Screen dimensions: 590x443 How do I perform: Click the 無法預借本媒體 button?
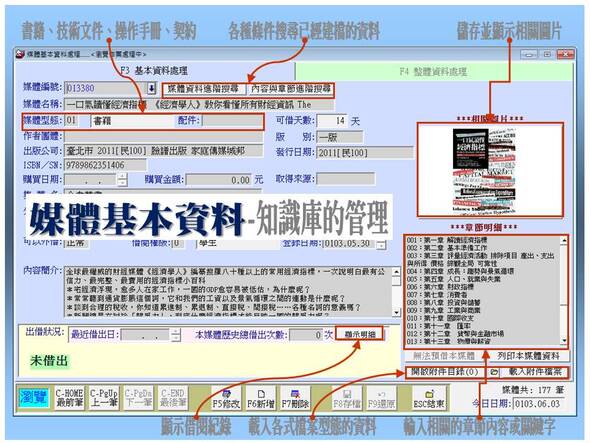[444, 356]
